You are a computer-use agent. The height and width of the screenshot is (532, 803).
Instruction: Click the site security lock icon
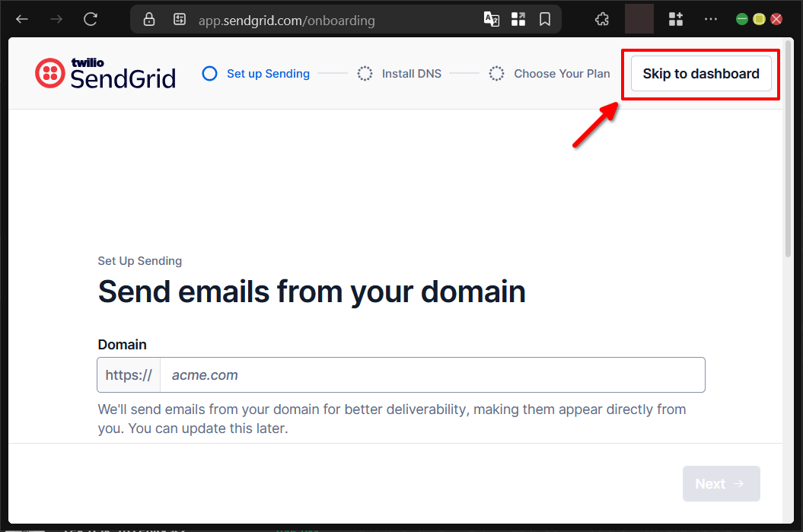point(148,18)
